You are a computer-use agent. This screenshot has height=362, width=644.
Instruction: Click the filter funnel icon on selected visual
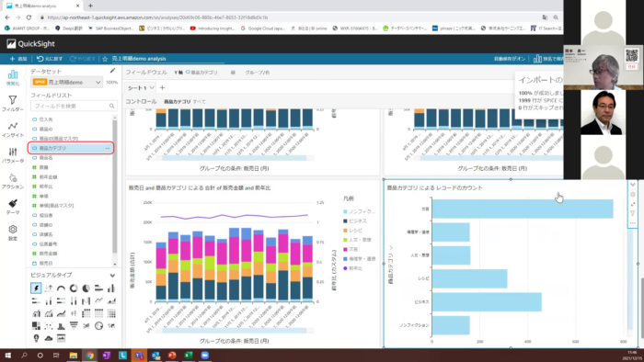click(x=633, y=213)
